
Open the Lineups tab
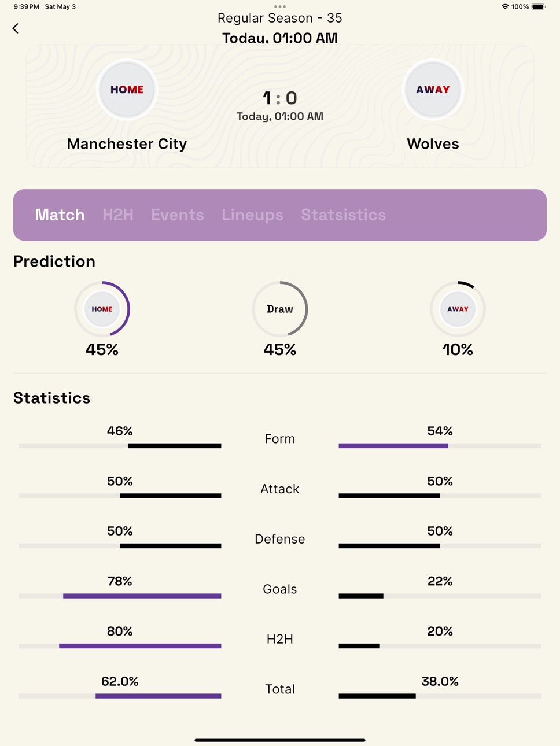click(x=252, y=215)
